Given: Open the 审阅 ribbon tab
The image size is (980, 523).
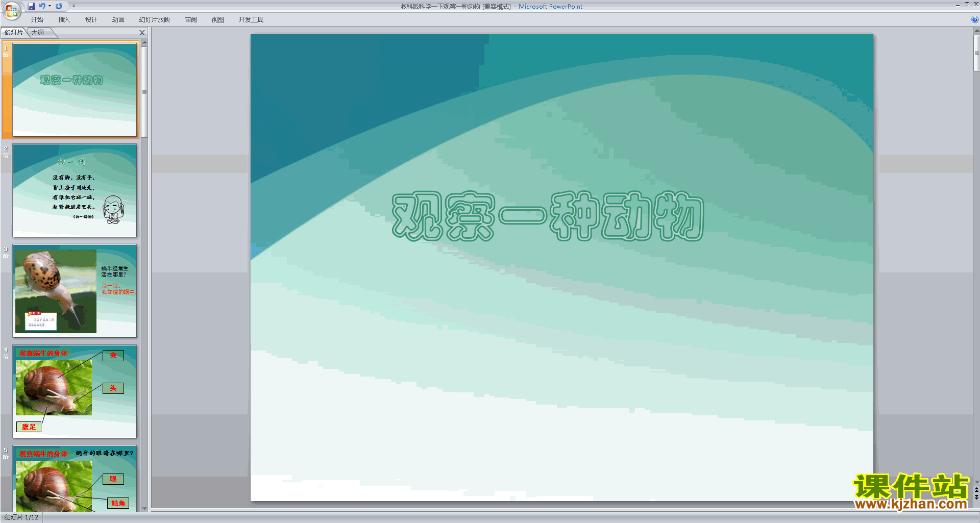Looking at the screenshot, I should (191, 20).
